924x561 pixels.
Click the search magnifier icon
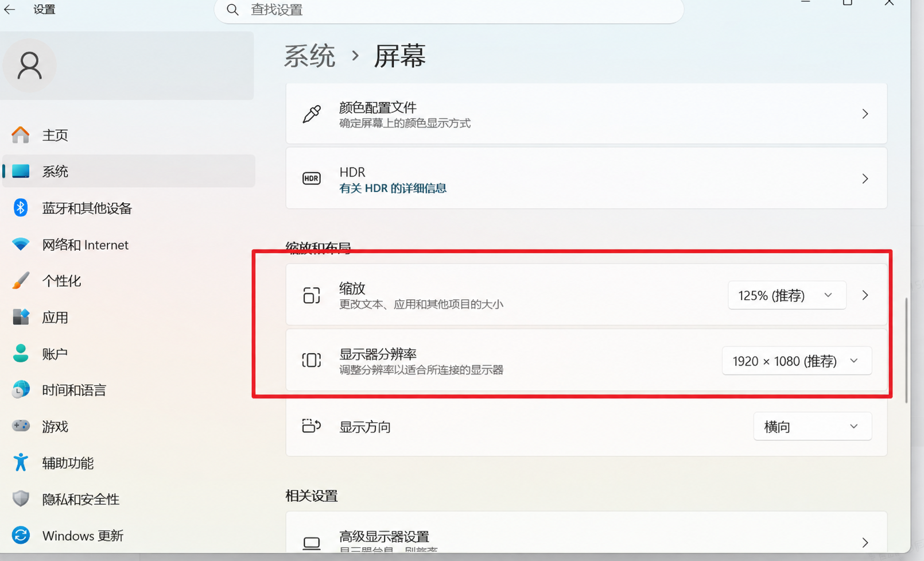coord(232,10)
